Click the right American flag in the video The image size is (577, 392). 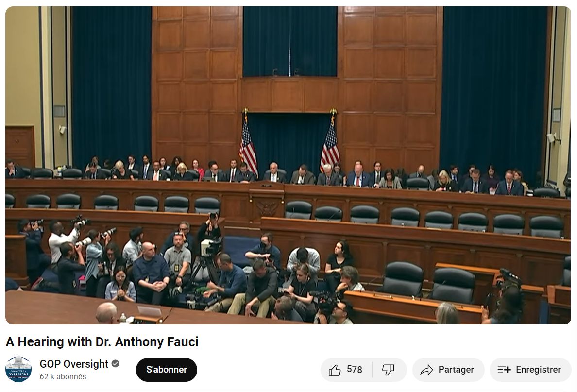(330, 142)
